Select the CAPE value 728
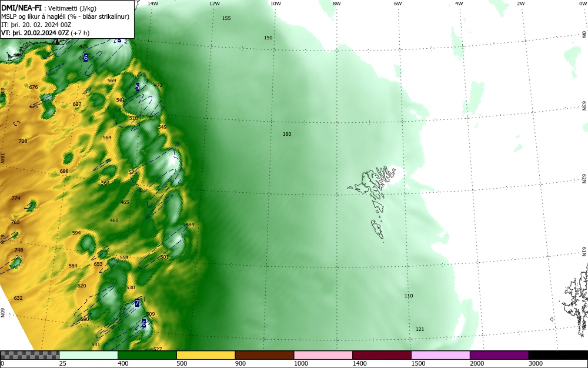The height and width of the screenshot is (368, 588). [23, 141]
